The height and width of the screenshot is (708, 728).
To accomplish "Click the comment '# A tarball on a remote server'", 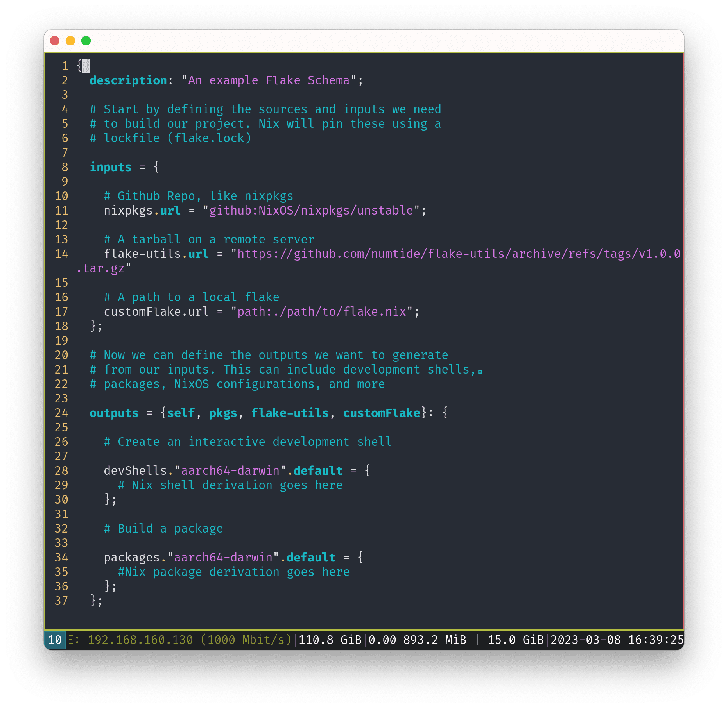I will tap(209, 240).
